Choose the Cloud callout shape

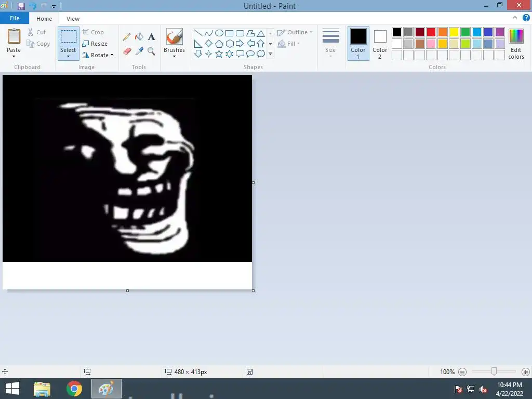click(x=261, y=54)
